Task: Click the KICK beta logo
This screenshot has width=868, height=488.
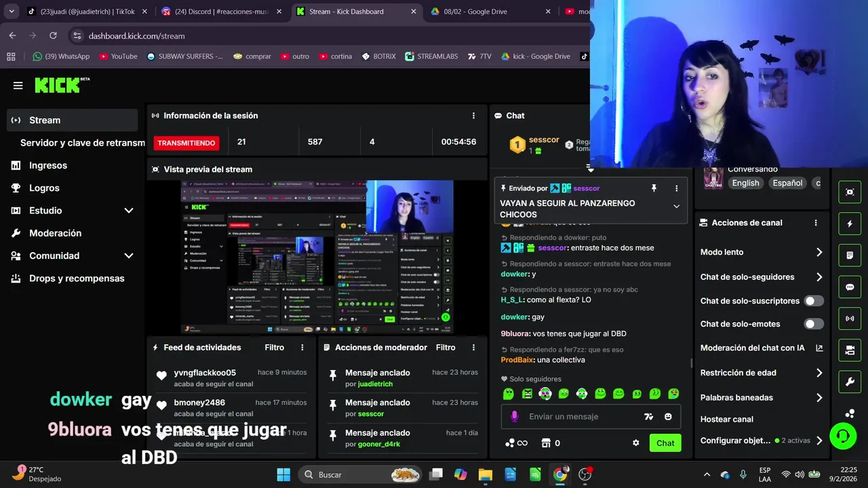Action: tap(62, 85)
